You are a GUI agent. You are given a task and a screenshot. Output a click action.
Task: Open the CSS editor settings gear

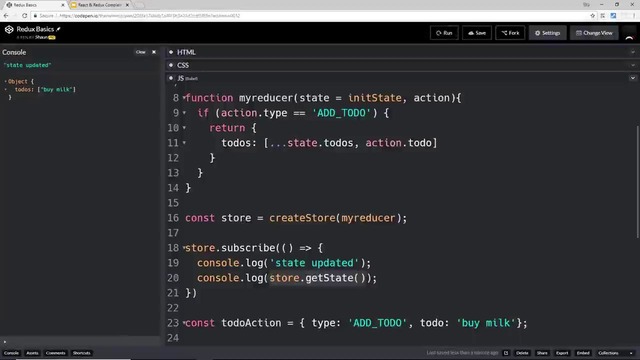(x=171, y=65)
